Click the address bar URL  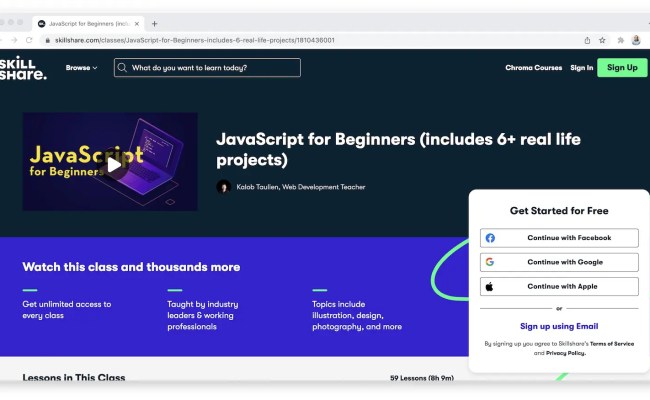click(x=194, y=40)
